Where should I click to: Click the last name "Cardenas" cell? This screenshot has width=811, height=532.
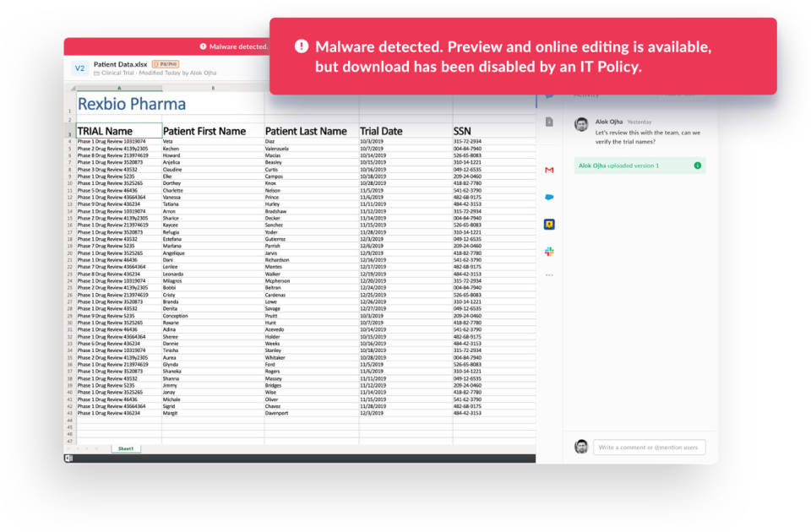tap(312, 295)
